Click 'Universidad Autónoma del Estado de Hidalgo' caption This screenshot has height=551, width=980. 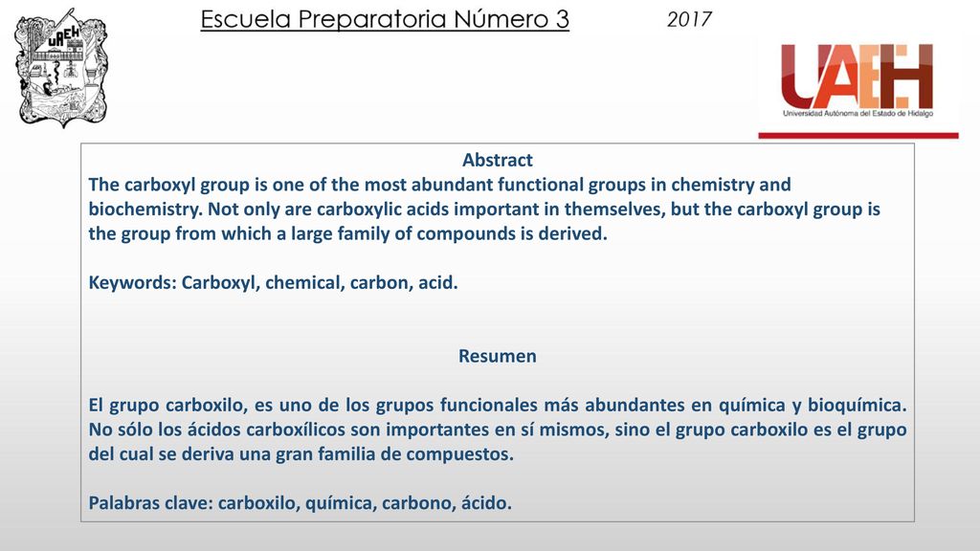coord(857,114)
